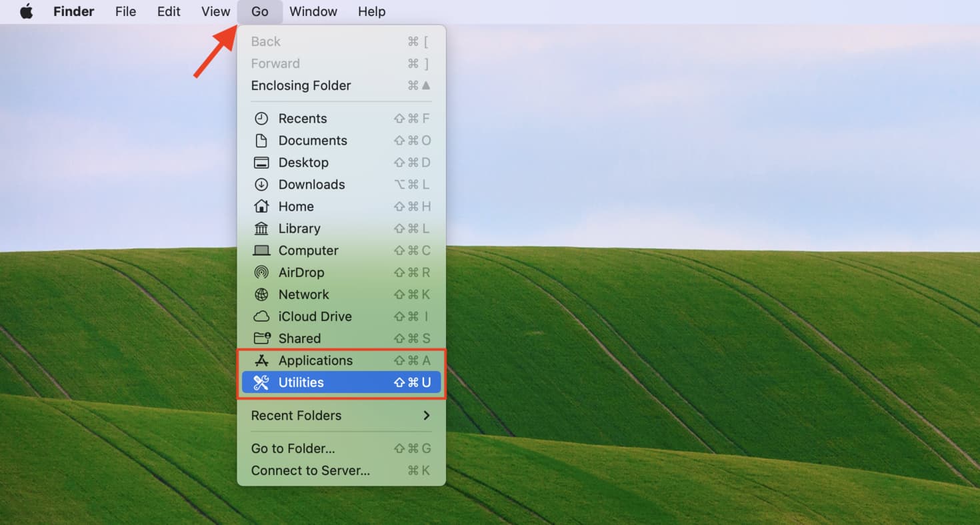
Task: Click the Applications shortcut ⇧⌘A
Action: [413, 360]
